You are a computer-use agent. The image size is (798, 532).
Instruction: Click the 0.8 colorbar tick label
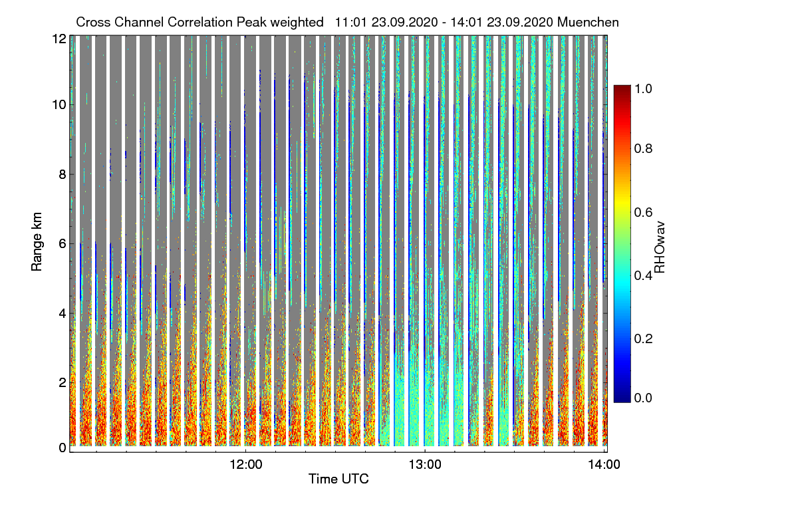[644, 148]
